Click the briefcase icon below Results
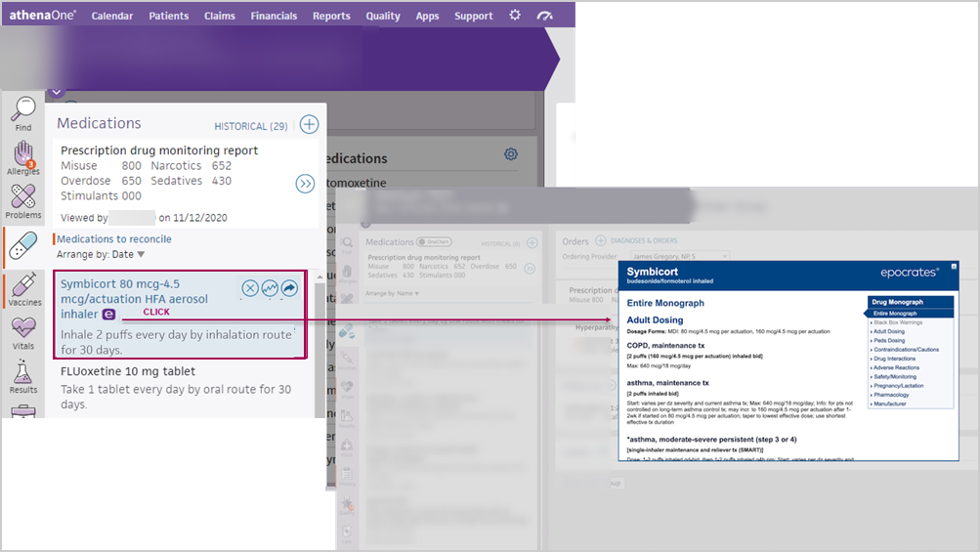Screen dimensions: 980x552 pyautogui.click(x=23, y=411)
